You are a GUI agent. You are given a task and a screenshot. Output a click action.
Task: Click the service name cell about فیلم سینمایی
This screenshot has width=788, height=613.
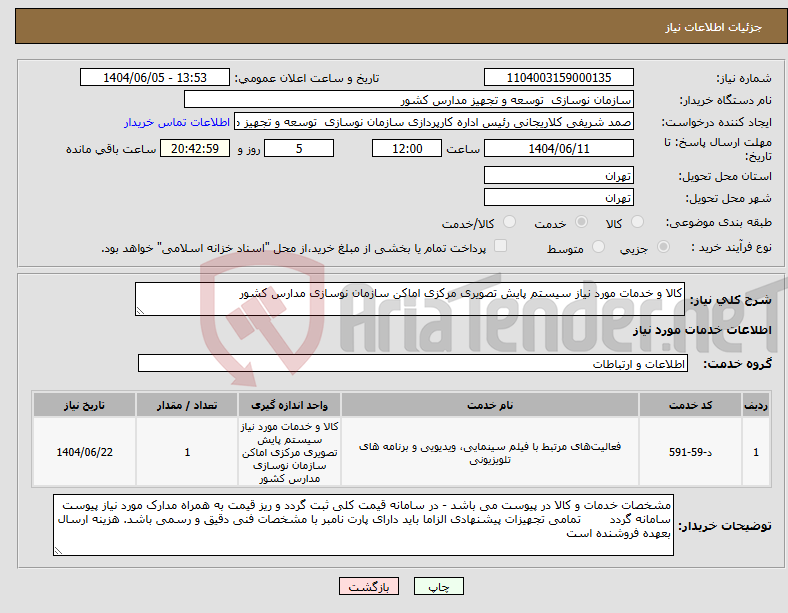coord(490,452)
